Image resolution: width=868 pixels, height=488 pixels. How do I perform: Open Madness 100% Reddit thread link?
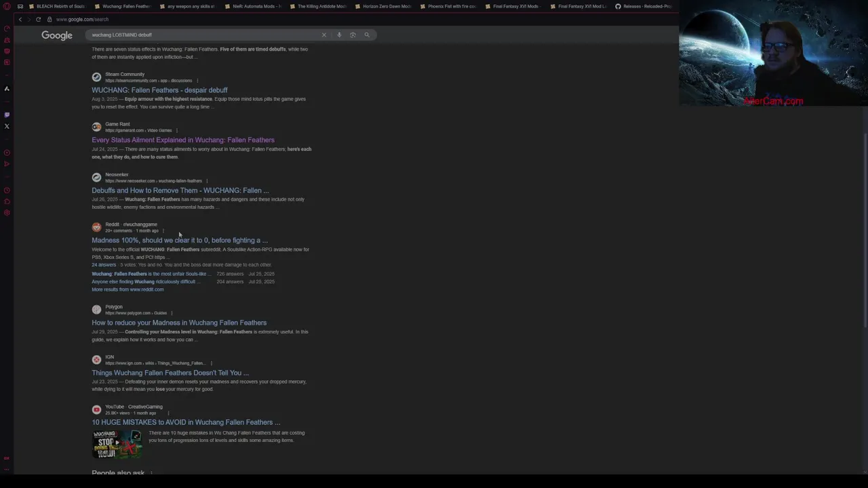click(180, 241)
